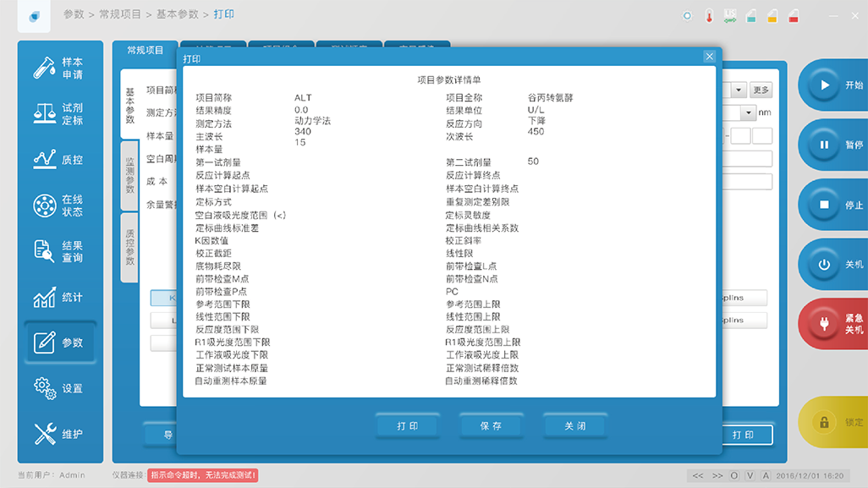Close the 打印 dialog with the X
This screenshot has height=488, width=868.
pos(709,57)
